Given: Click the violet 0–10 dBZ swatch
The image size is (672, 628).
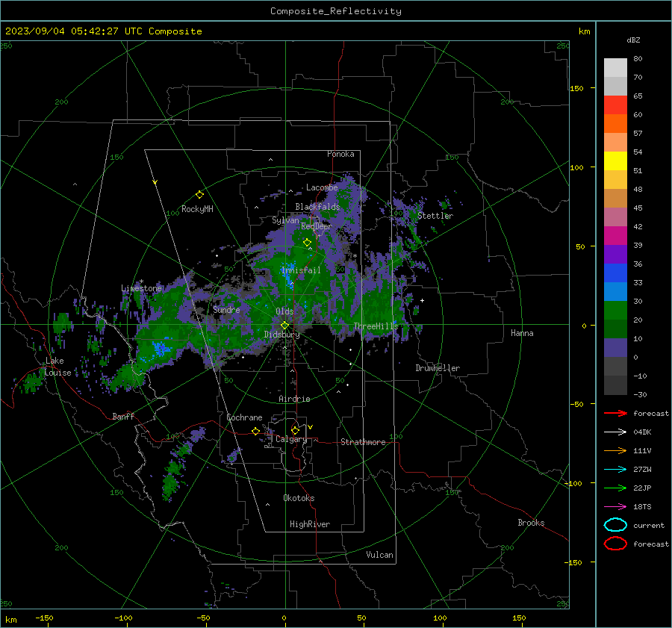Looking at the screenshot, I should tap(615, 347).
